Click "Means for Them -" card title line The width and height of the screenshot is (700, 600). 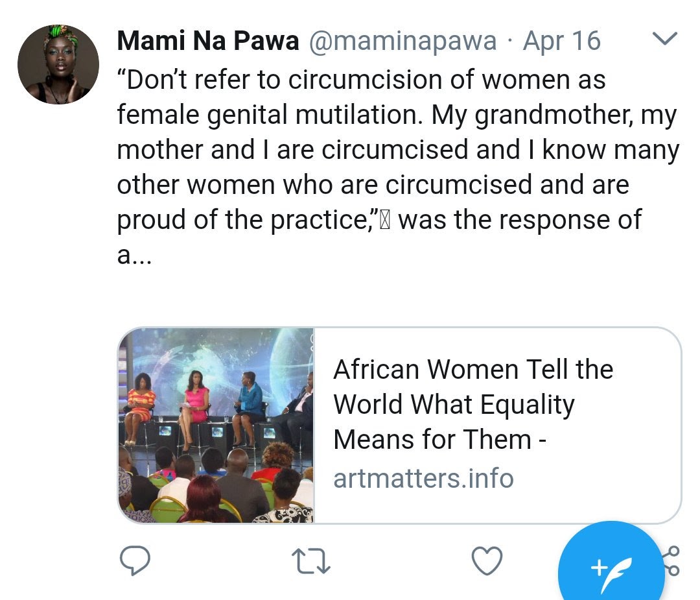(440, 440)
